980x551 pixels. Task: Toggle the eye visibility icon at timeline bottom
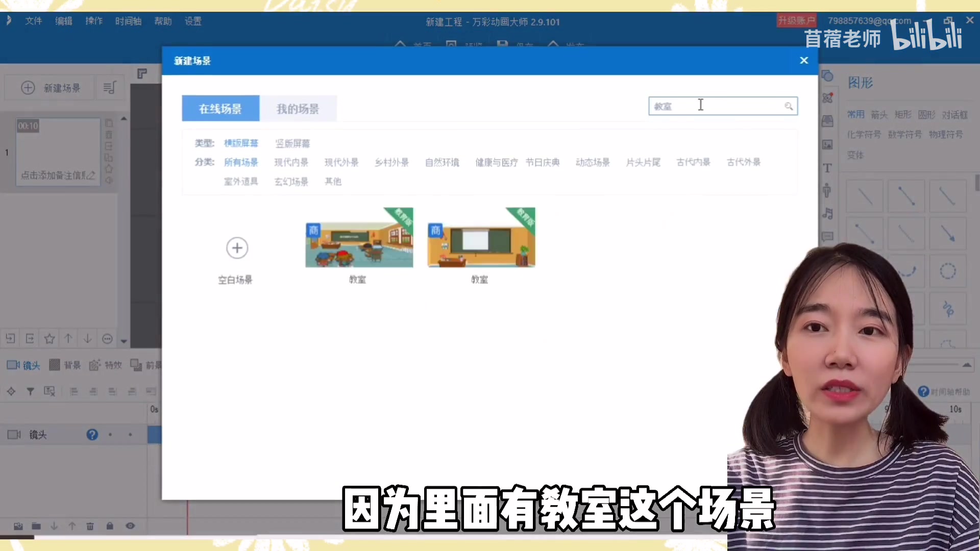(x=130, y=526)
